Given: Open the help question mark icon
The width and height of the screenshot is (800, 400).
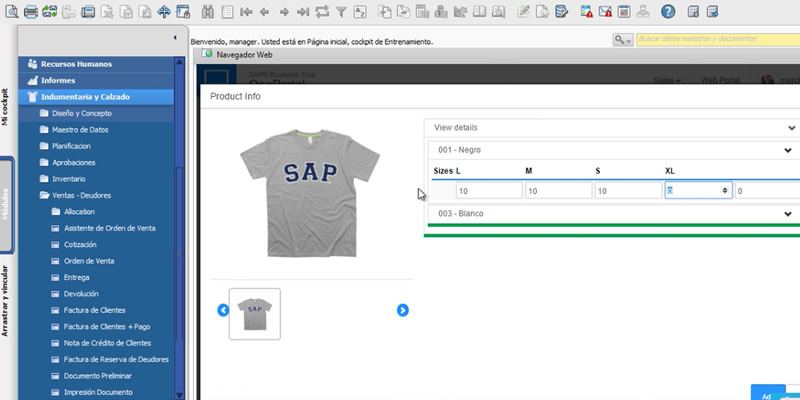Looking at the screenshot, I should pyautogui.click(x=667, y=12).
